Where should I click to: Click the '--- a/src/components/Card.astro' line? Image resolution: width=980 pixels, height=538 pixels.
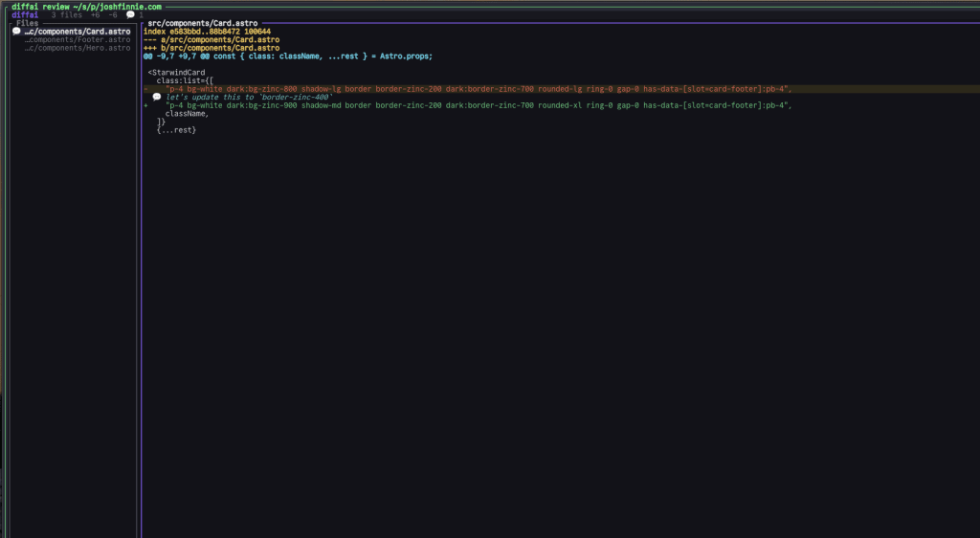(x=212, y=39)
